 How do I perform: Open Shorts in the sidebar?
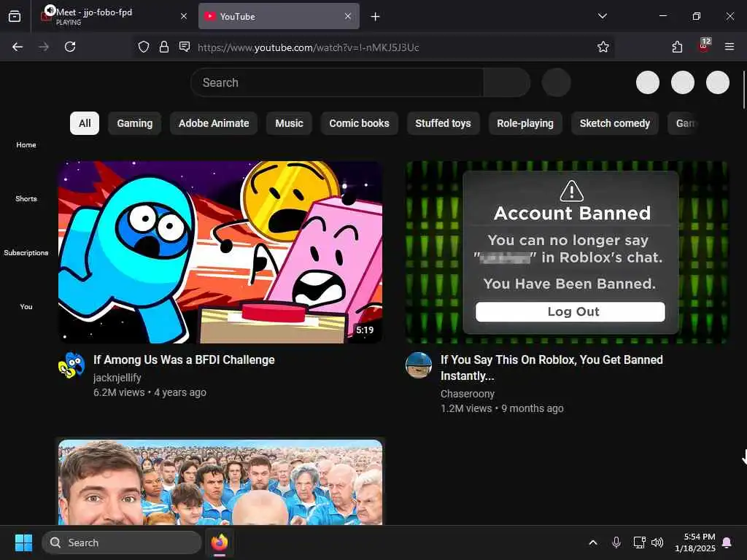(26, 198)
